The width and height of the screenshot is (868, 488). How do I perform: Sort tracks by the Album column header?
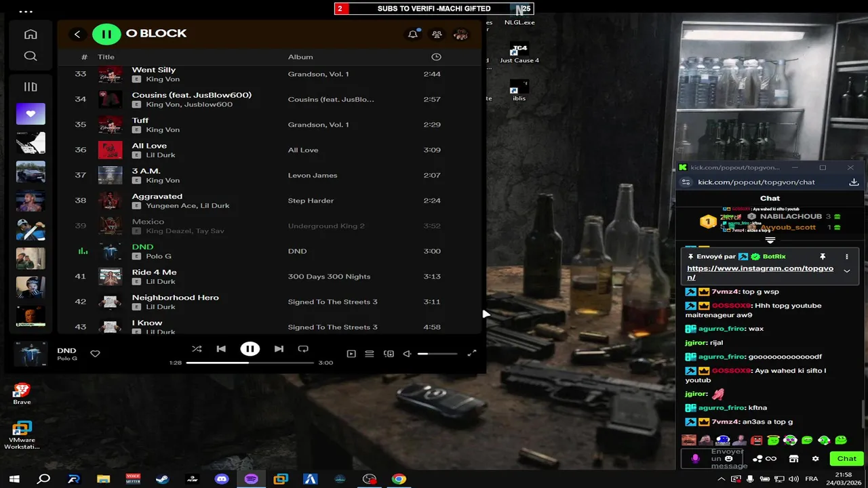[300, 57]
